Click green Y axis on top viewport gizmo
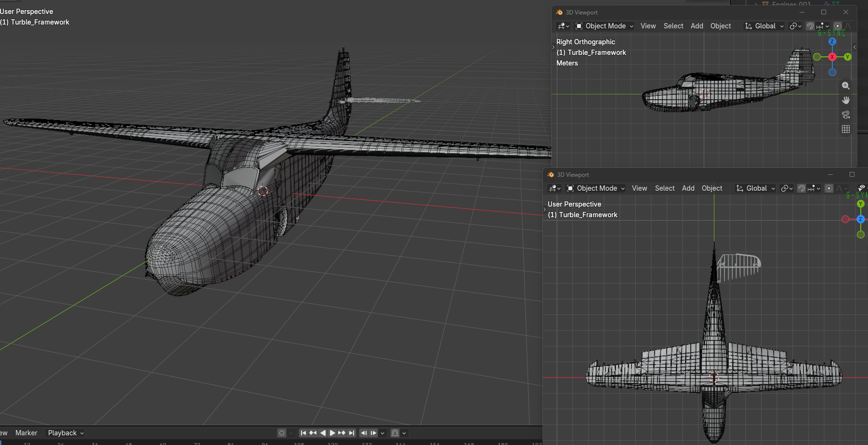 [x=847, y=57]
